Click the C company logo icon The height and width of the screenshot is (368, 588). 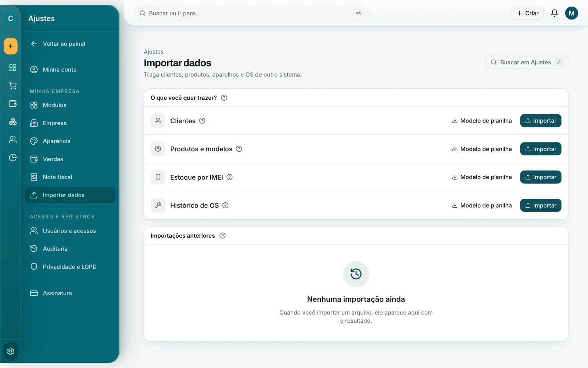(11, 18)
